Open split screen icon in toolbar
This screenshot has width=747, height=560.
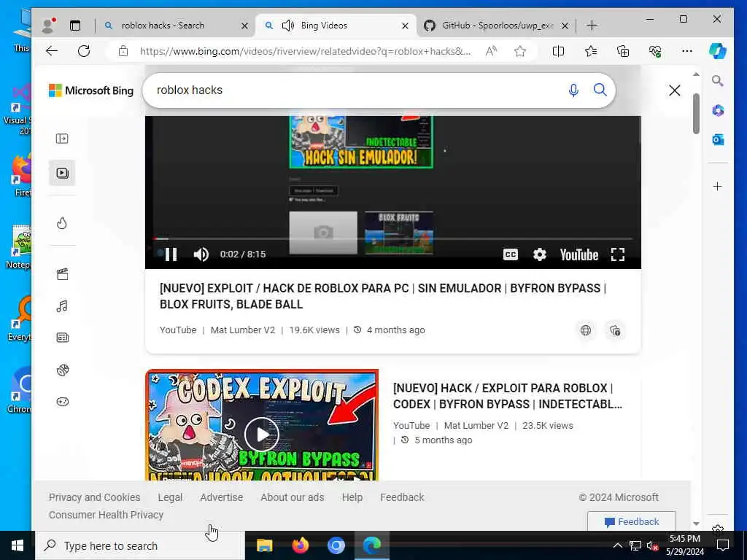[x=558, y=51]
